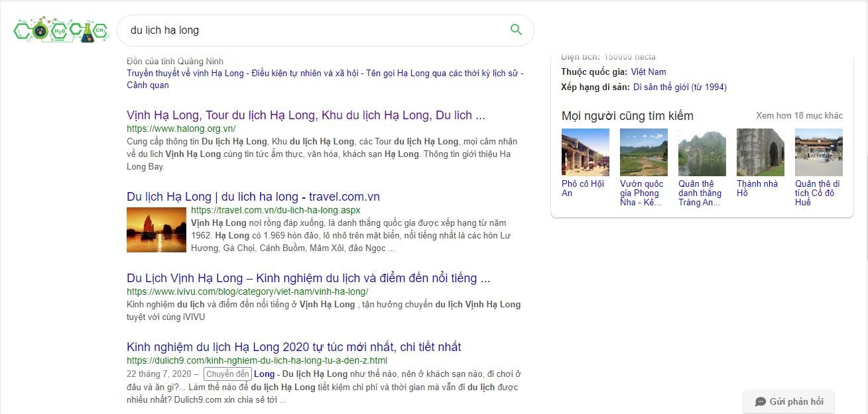The height and width of the screenshot is (414, 868).
Task: Click the travel.com.vn/du-lich-ha-long.aspx URL
Action: point(275,211)
